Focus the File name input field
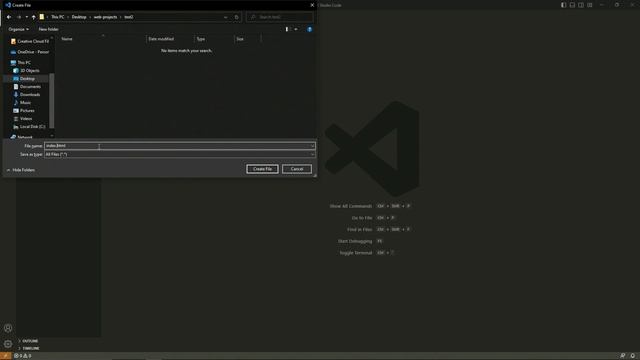This screenshot has width=640, height=360. (177, 146)
